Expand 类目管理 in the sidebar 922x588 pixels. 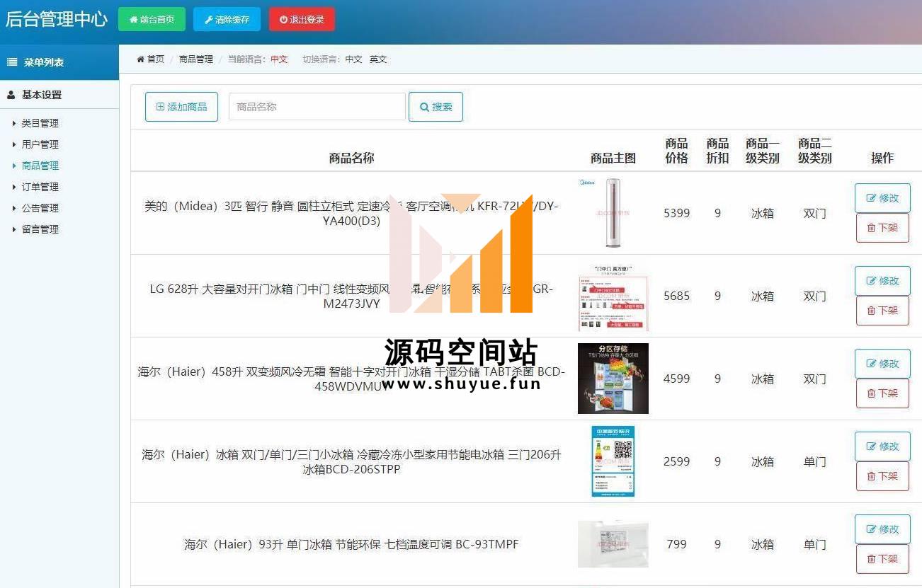(x=40, y=123)
